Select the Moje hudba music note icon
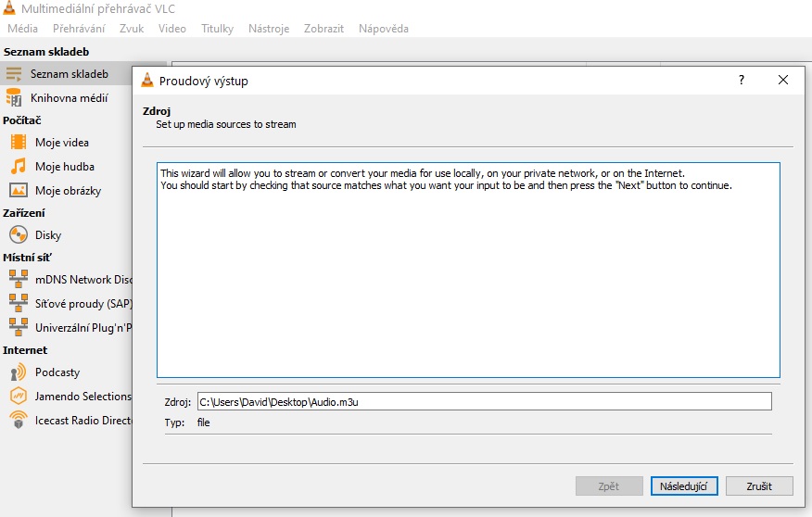 pyautogui.click(x=19, y=166)
